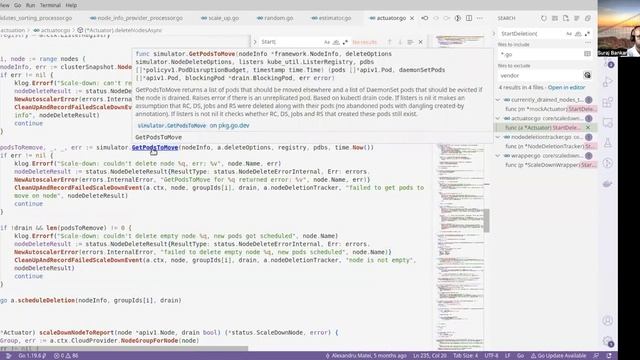Click Go Update Available status item

[x=558, y=356]
